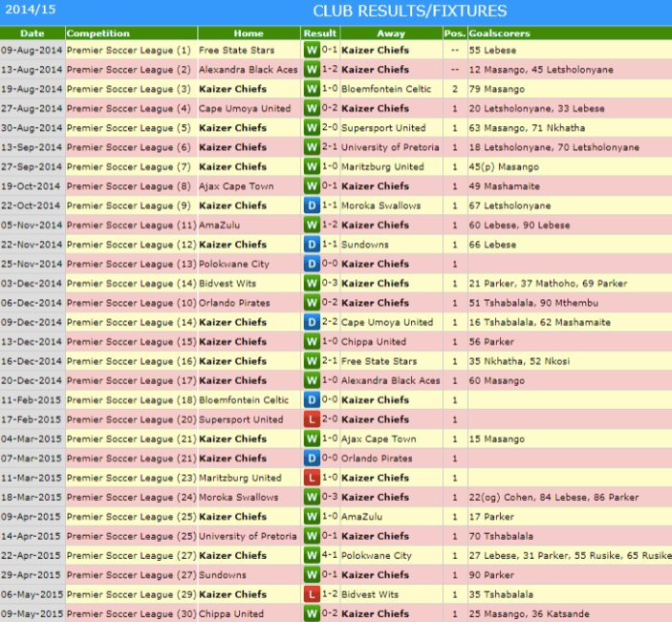Click the Competition column header
Viewport: 672px width, 622px height.
131,33
